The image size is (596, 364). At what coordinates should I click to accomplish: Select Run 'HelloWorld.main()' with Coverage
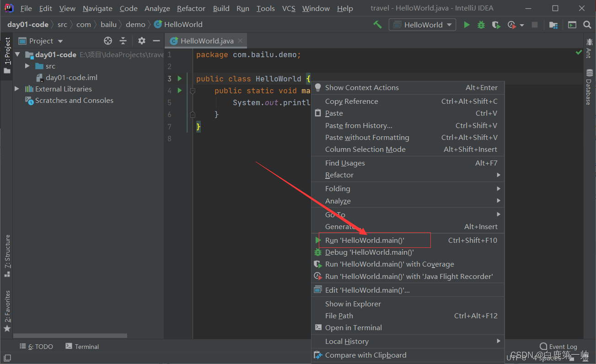408,264
